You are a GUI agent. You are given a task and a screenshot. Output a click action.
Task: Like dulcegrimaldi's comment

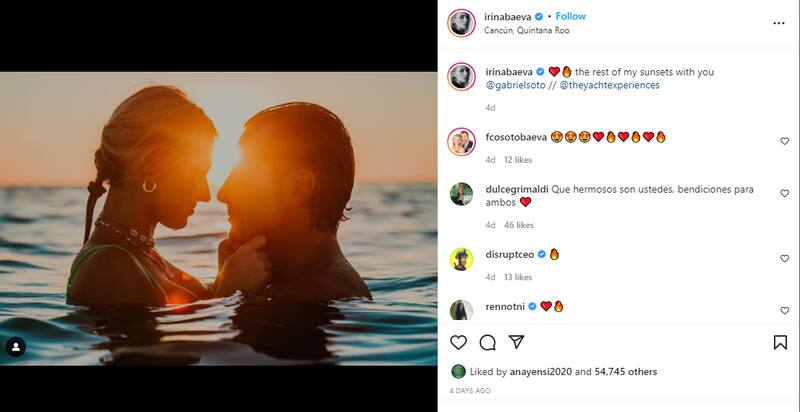784,194
